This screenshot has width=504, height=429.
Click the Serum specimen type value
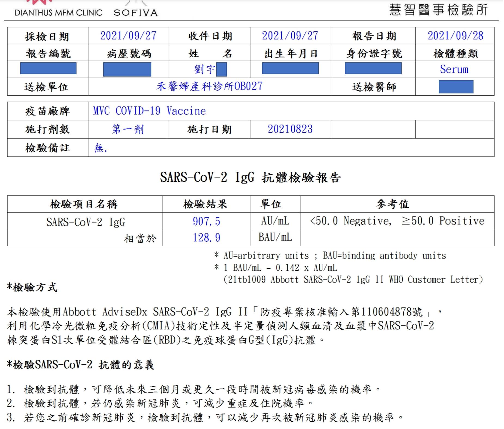point(454,69)
